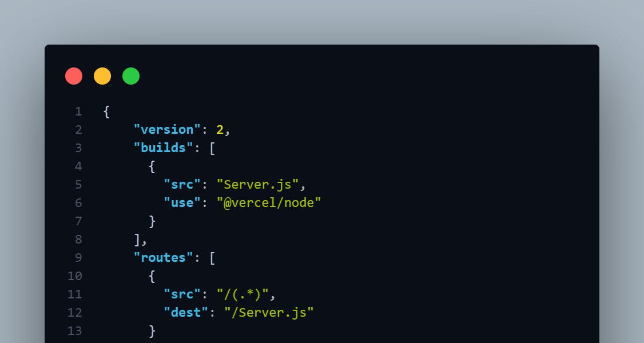Screen dimensions: 644x343
Task: Click the "builds" key text
Action: pos(163,147)
